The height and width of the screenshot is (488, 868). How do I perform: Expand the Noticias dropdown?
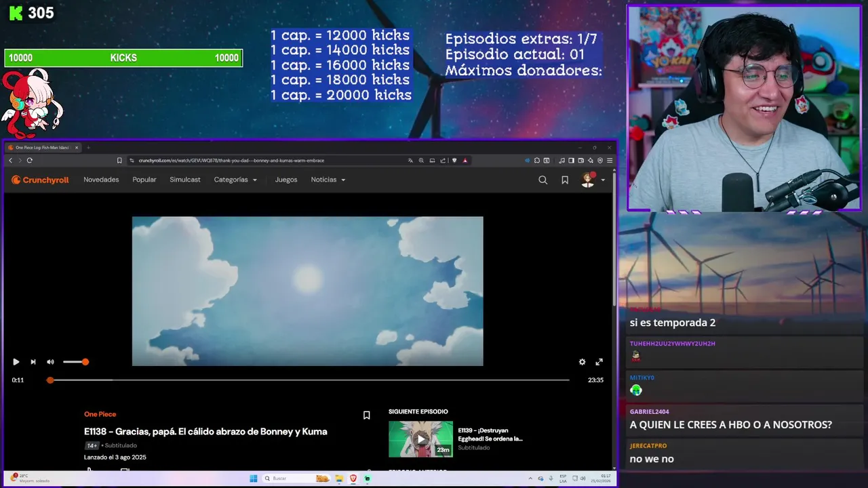click(x=328, y=180)
